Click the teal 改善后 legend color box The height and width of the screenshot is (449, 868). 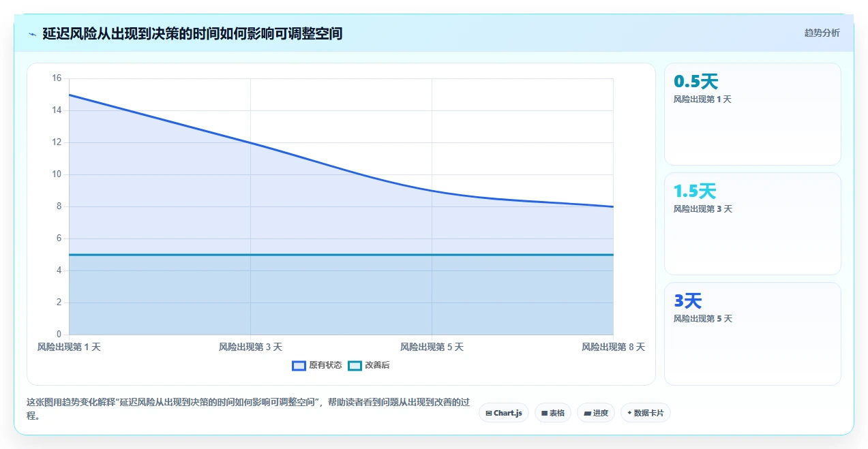355,366
